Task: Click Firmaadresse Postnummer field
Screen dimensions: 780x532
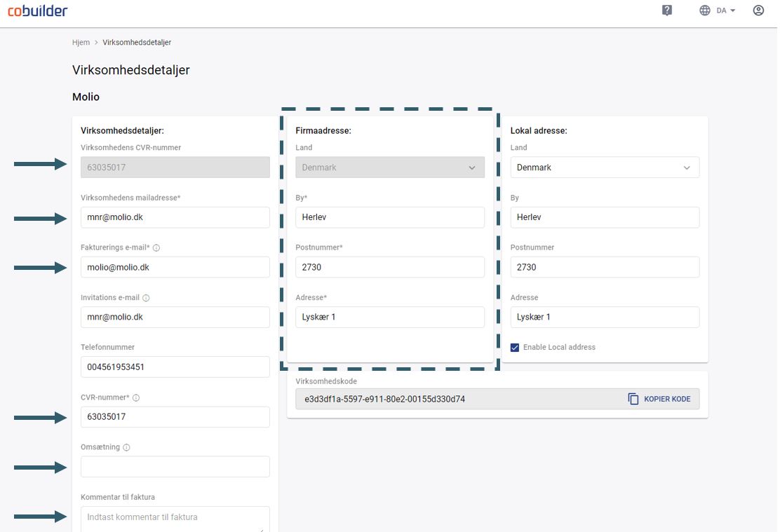Action: (x=390, y=268)
